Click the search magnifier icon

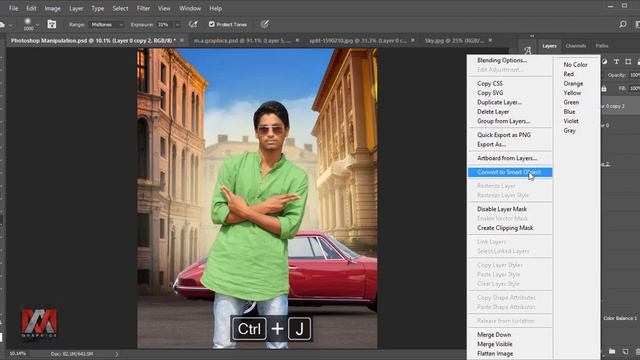[623, 24]
